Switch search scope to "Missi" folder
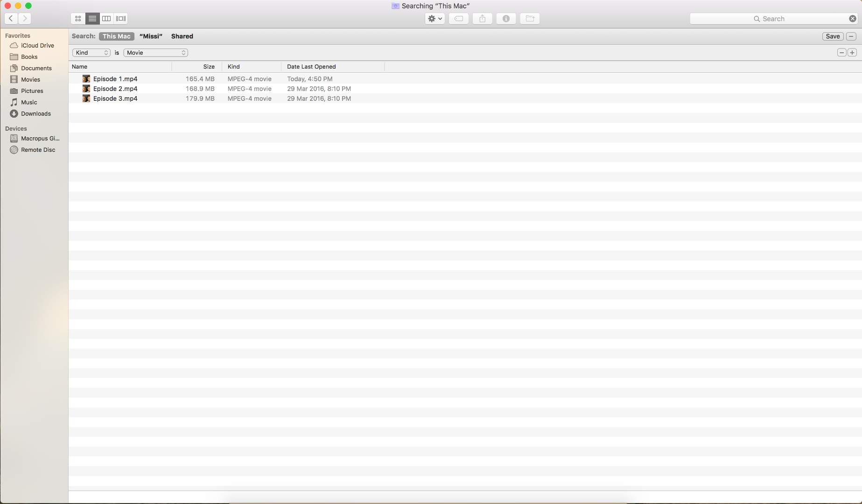The image size is (862, 504). coord(151,36)
